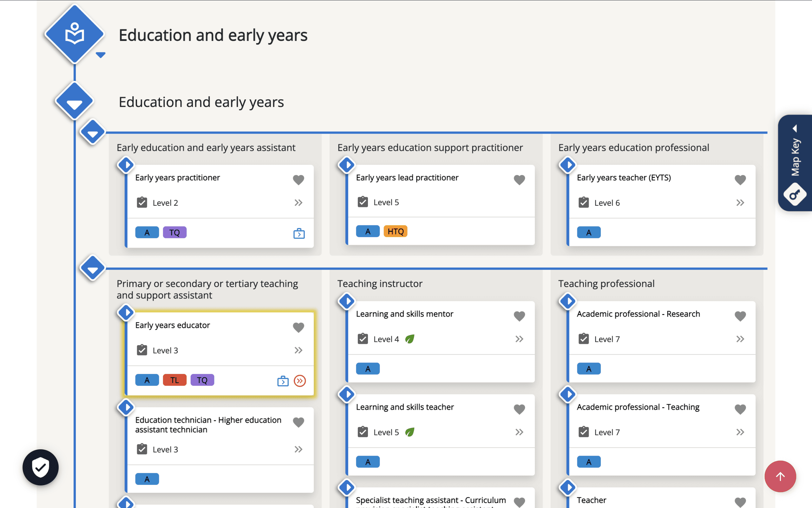The width and height of the screenshot is (812, 508).
Task: Click the Map Key key icon
Action: (x=795, y=194)
